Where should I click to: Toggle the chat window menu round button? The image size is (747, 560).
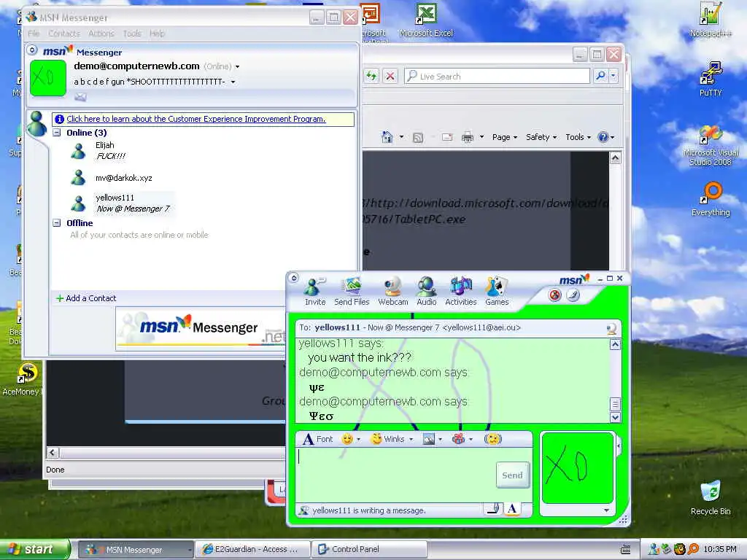[x=294, y=278]
